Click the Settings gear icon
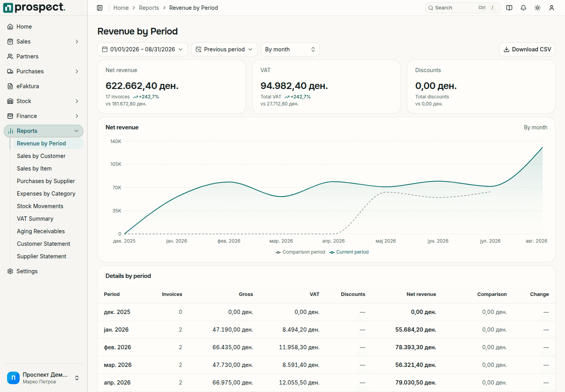Screen dimensions: 565x392 10,271
